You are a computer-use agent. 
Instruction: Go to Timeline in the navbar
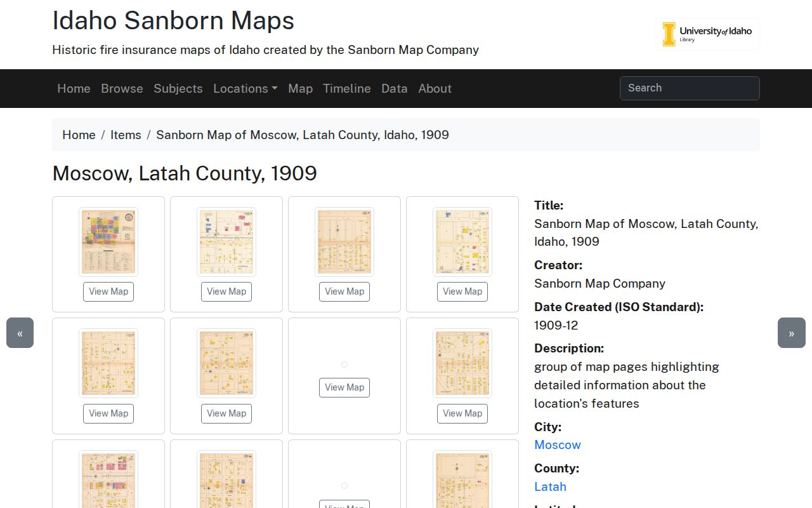347,88
